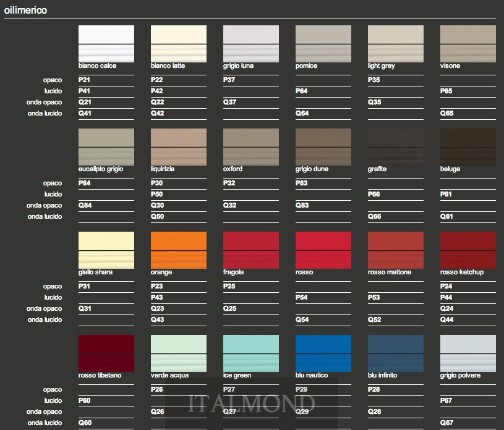Click code P21 under bianco calce
The width and height of the screenshot is (504, 430).
(x=84, y=80)
